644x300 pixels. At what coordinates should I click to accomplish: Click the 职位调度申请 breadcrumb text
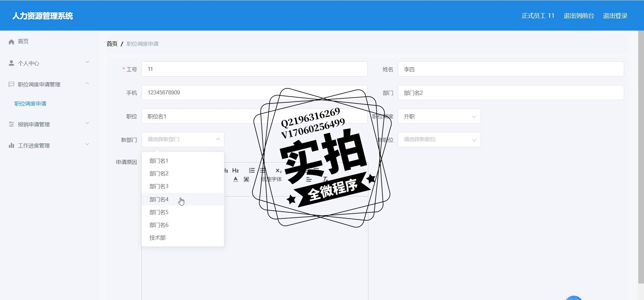143,44
